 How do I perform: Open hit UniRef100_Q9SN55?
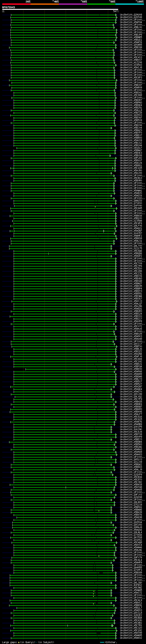pos(131,45)
